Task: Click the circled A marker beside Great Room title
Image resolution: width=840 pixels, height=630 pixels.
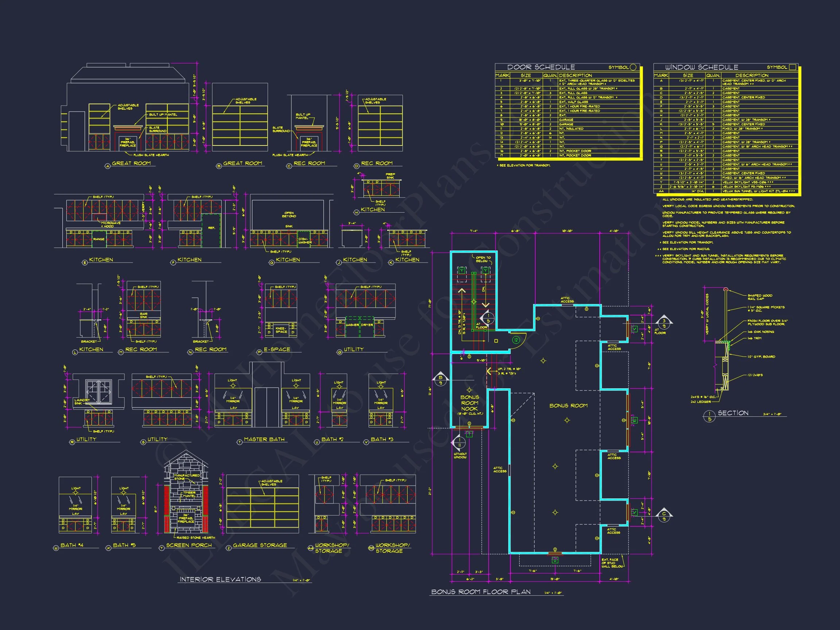Action: pyautogui.click(x=108, y=166)
